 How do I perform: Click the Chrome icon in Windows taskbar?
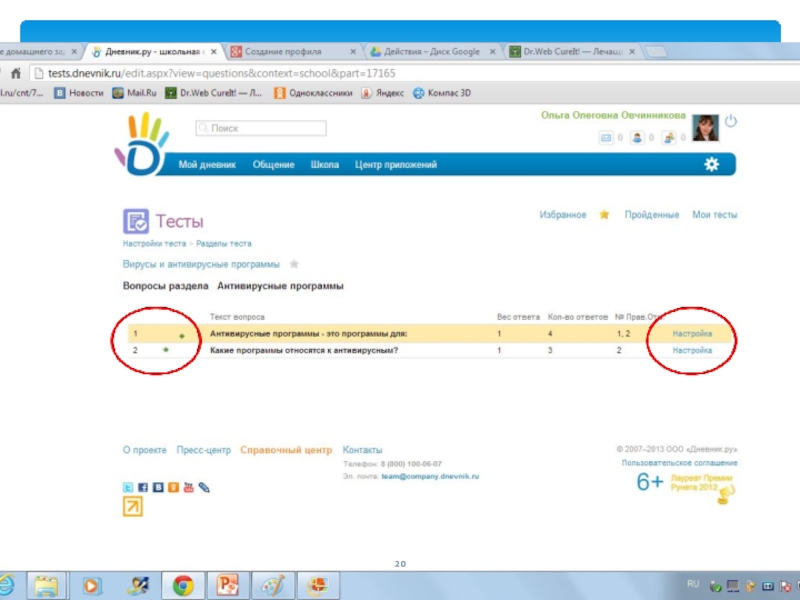182,586
